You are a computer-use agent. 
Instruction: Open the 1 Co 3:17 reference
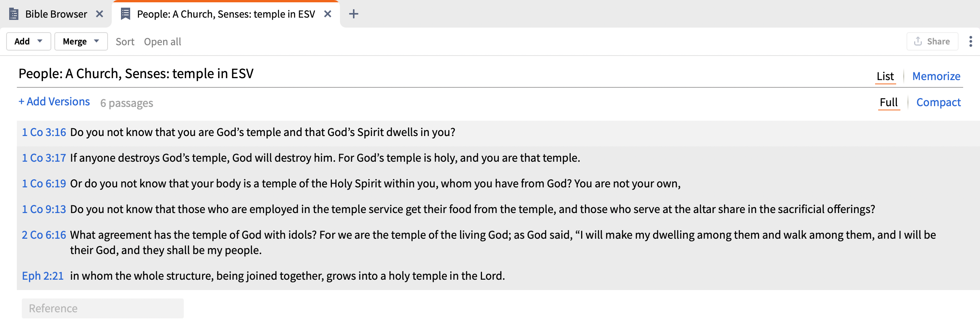44,158
